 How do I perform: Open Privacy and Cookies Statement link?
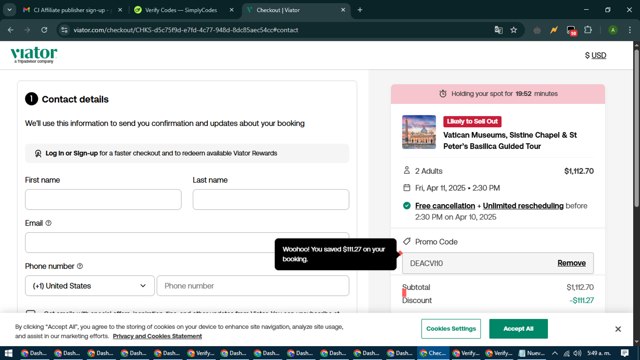[157, 336]
